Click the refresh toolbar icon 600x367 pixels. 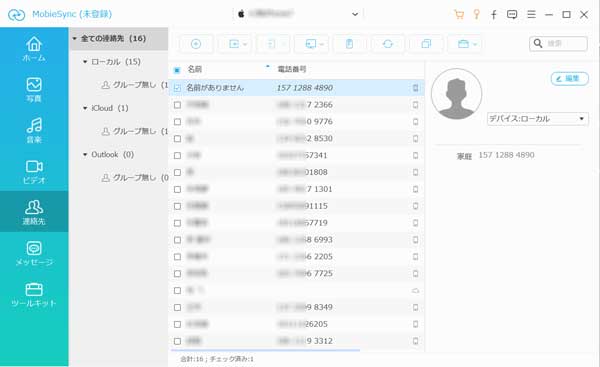(388, 44)
